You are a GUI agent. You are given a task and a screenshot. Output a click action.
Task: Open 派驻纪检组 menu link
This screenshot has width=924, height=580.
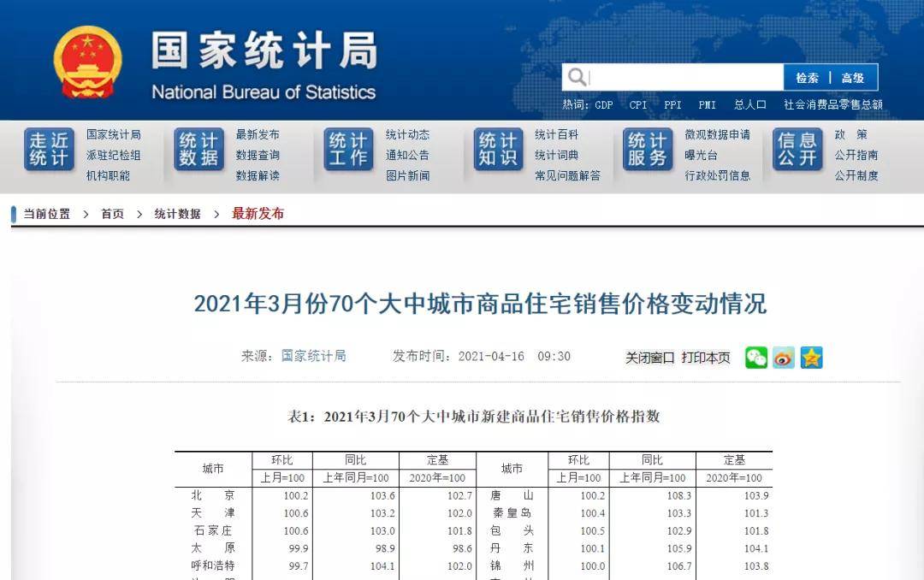114,155
